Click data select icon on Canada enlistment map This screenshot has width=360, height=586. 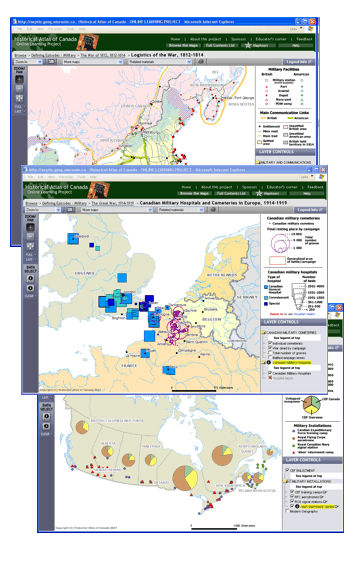click(46, 416)
